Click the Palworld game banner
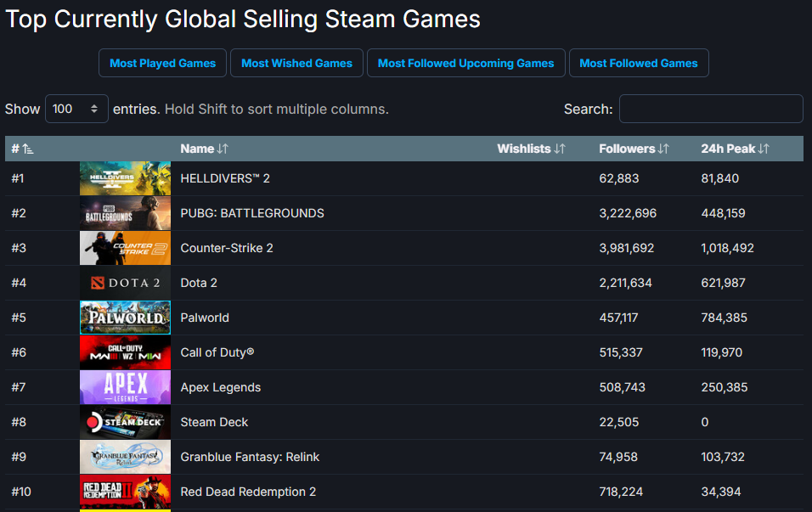This screenshot has height=512, width=812. click(x=125, y=318)
